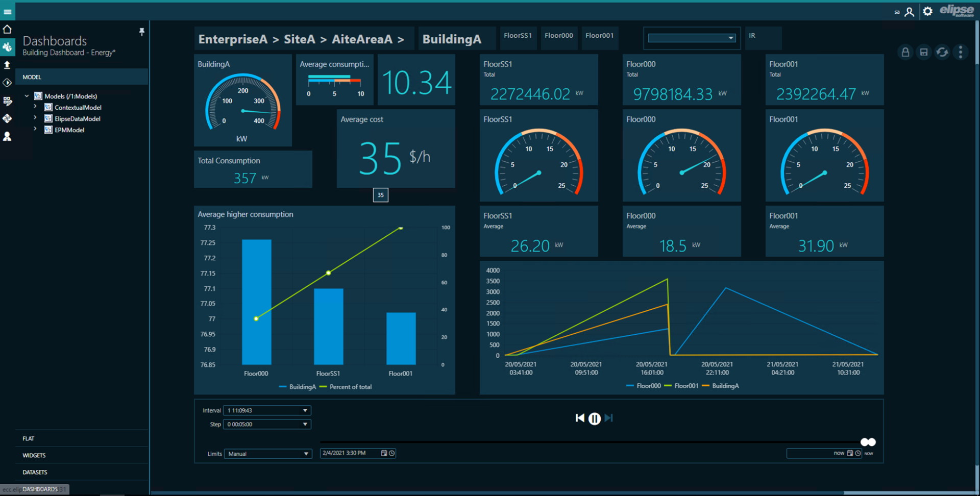Open the Limits dropdown set to Manual
The height and width of the screenshot is (496, 980).
tap(268, 454)
